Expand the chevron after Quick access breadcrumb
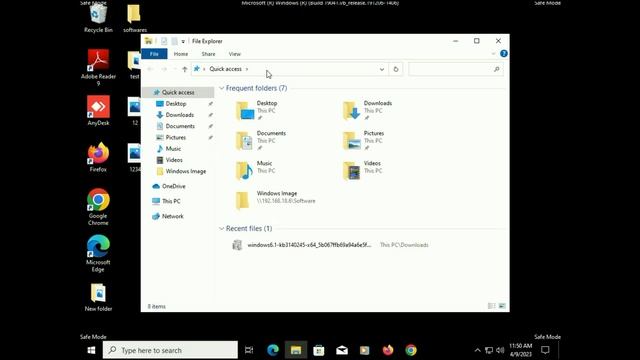This screenshot has width=640, height=360. click(247, 69)
